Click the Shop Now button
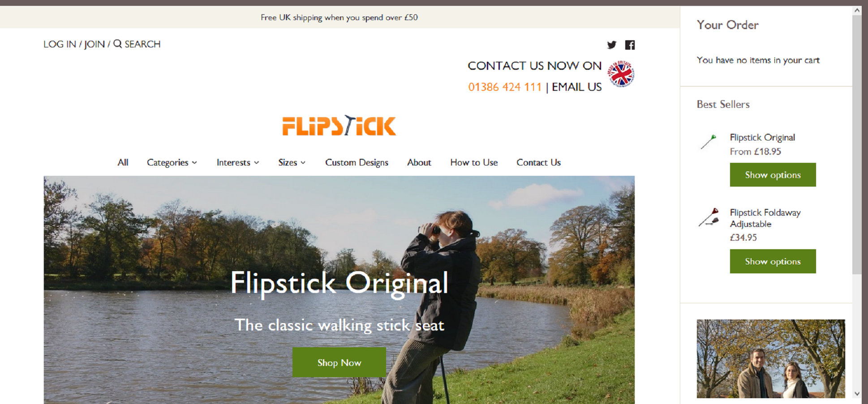Screen dimensions: 868x404 click(x=339, y=362)
